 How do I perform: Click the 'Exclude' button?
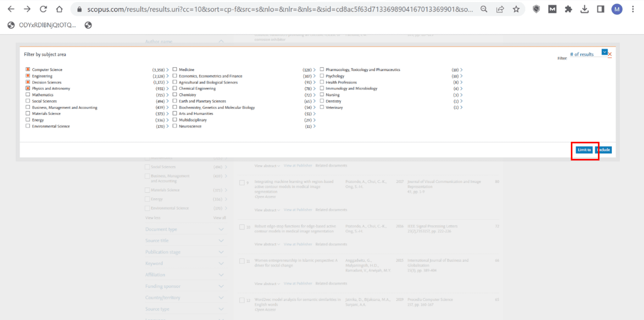pos(604,150)
